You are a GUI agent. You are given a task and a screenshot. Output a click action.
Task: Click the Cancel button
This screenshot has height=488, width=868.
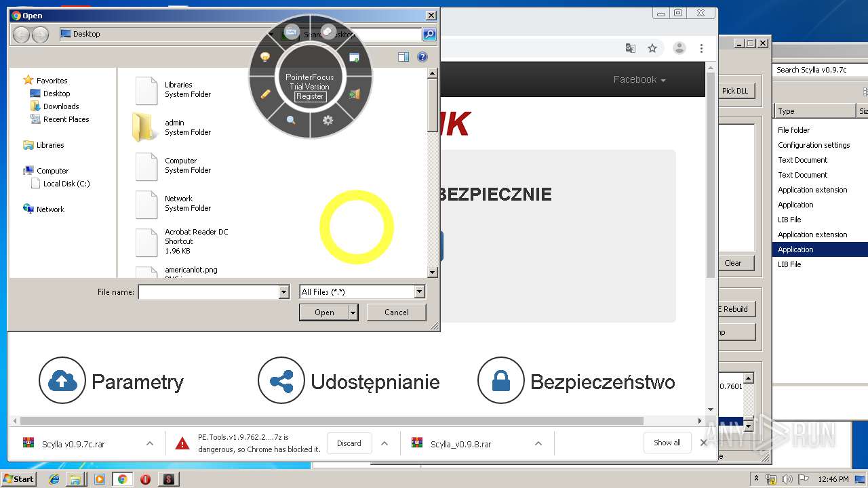coord(397,312)
